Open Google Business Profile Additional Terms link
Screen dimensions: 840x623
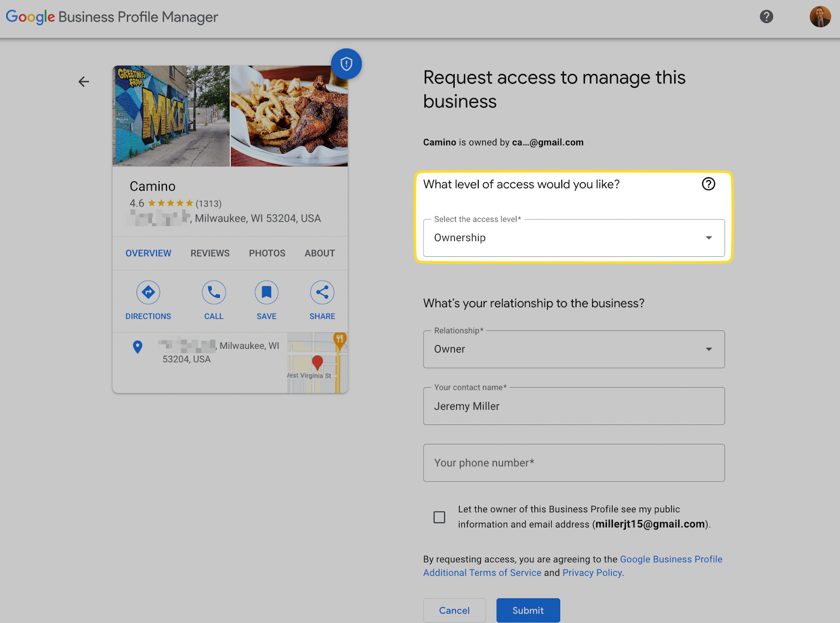[573, 566]
